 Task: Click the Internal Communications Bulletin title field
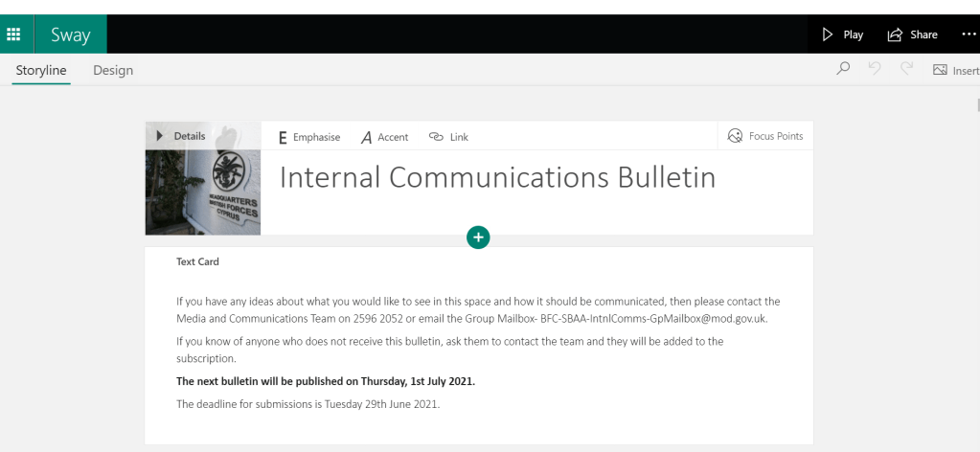point(497,178)
